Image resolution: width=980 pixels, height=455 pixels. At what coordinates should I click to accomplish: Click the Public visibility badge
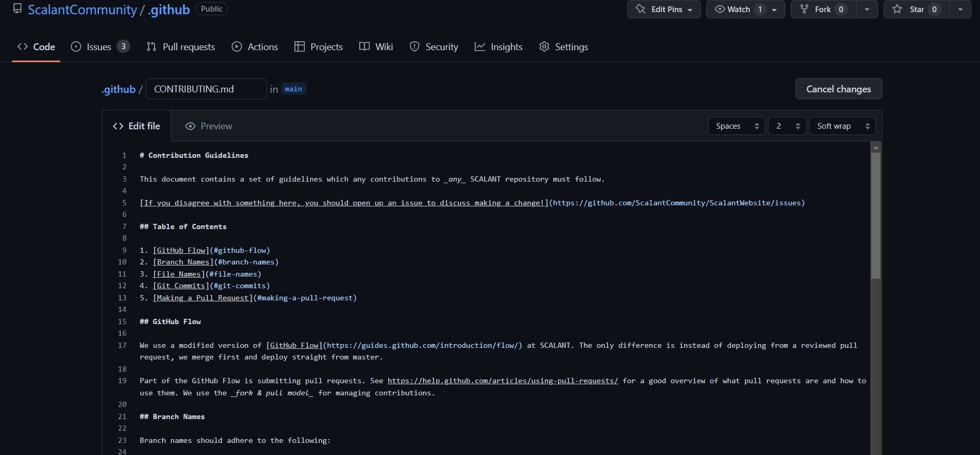(x=212, y=9)
